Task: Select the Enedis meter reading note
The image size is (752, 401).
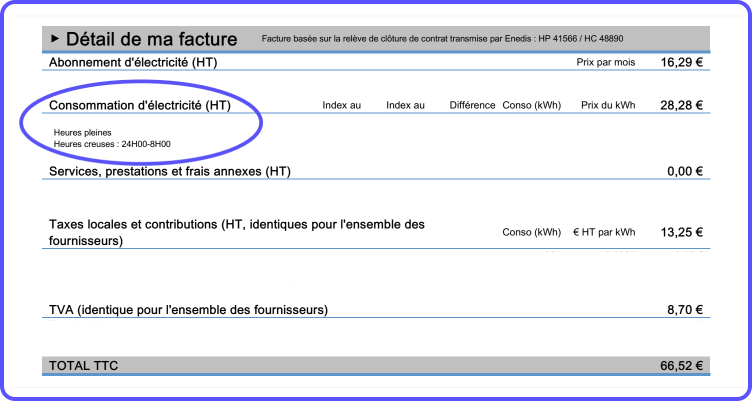Action: [x=442, y=39]
